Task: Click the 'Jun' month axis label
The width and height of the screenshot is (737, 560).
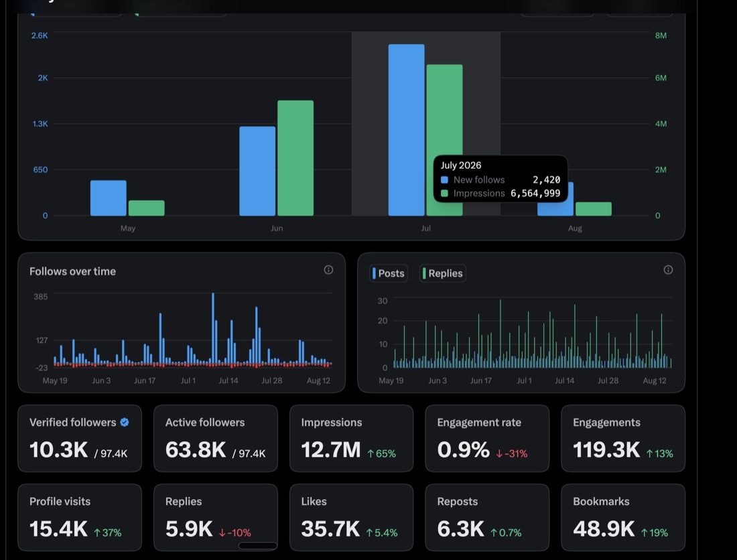Action: (276, 228)
